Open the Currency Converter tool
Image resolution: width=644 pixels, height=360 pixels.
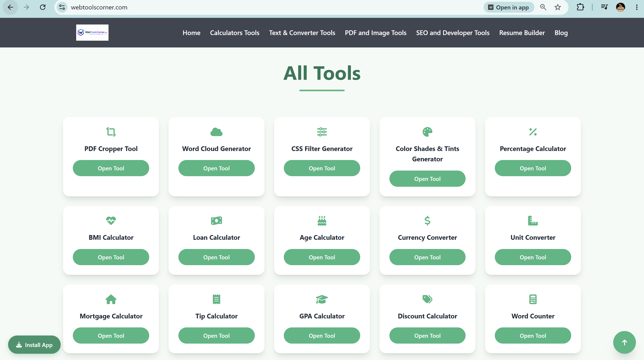click(428, 257)
